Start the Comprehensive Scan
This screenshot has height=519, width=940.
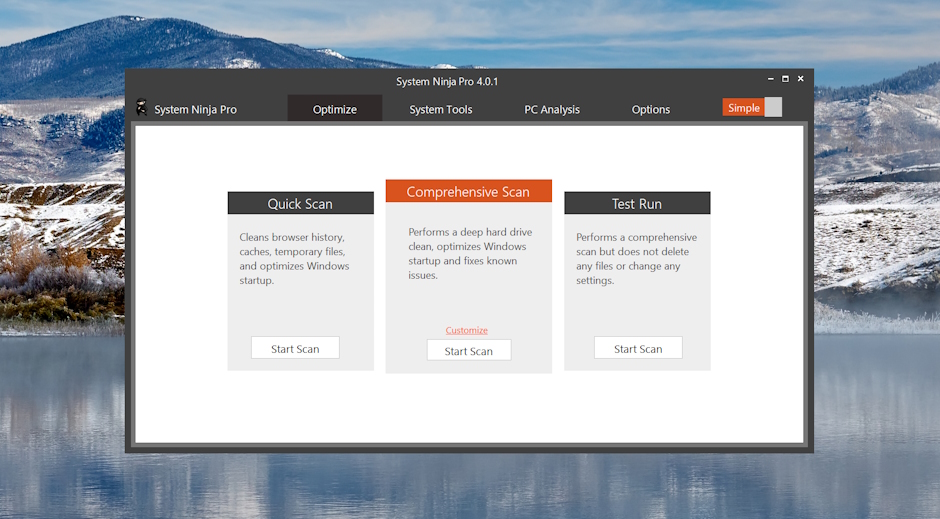point(469,351)
